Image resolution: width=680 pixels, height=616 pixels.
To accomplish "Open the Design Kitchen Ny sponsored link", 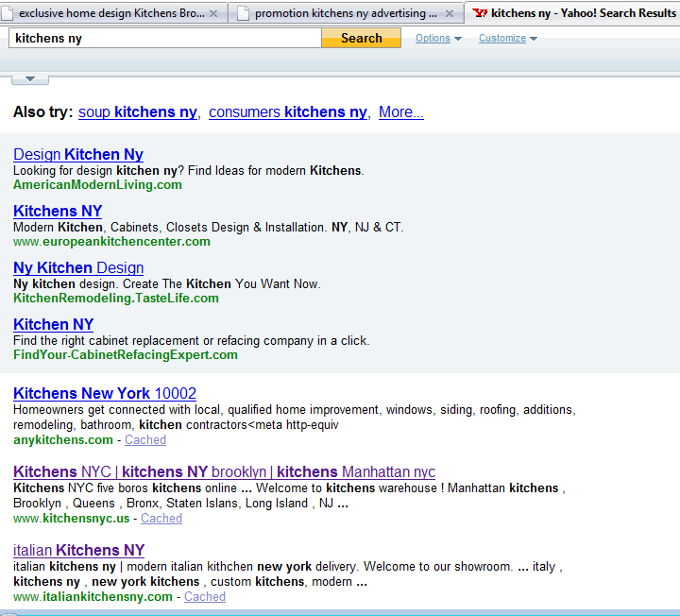I will (x=78, y=154).
